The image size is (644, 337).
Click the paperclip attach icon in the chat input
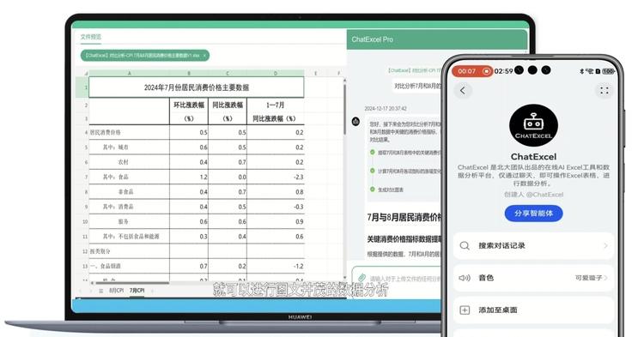click(361, 278)
